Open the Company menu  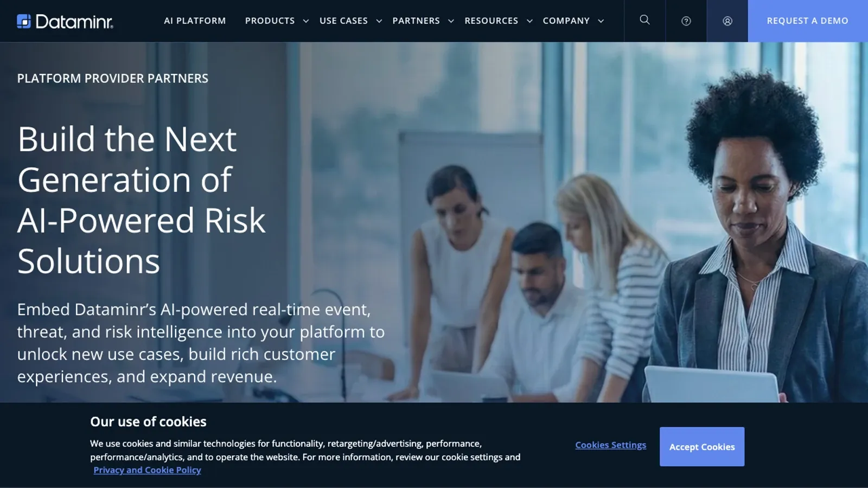point(566,21)
